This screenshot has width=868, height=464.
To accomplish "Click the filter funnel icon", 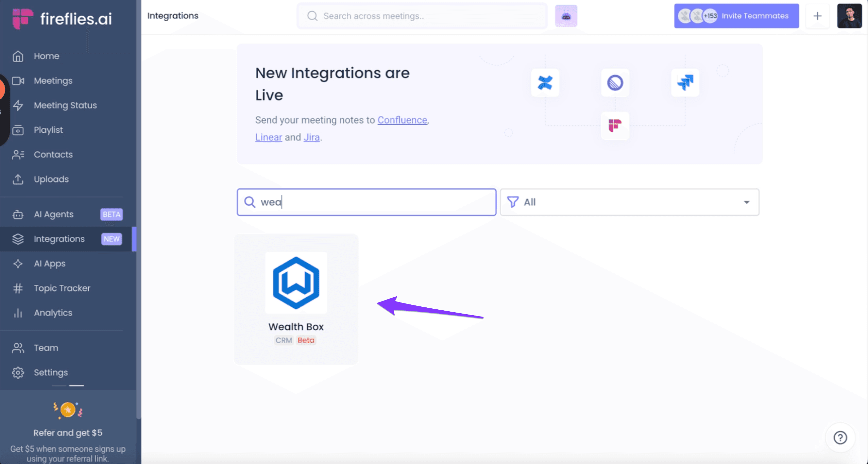I will 513,202.
